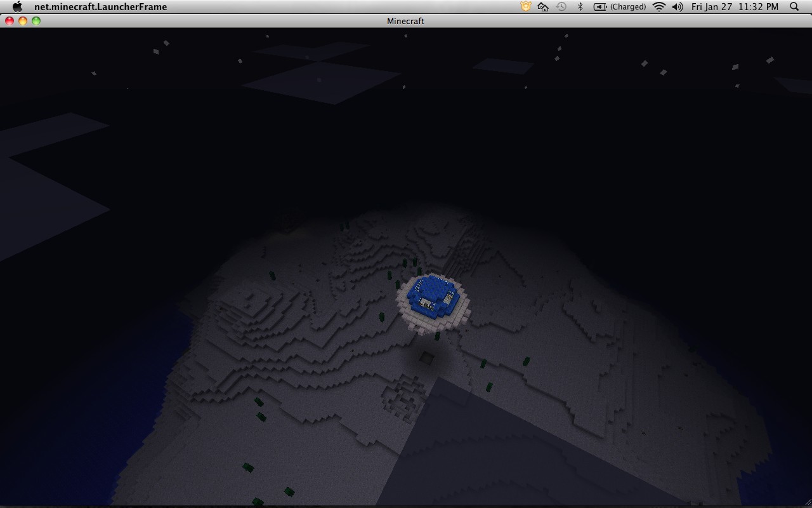This screenshot has width=812, height=508.
Task: Click the Minecraft title bar text
Action: pyautogui.click(x=406, y=21)
